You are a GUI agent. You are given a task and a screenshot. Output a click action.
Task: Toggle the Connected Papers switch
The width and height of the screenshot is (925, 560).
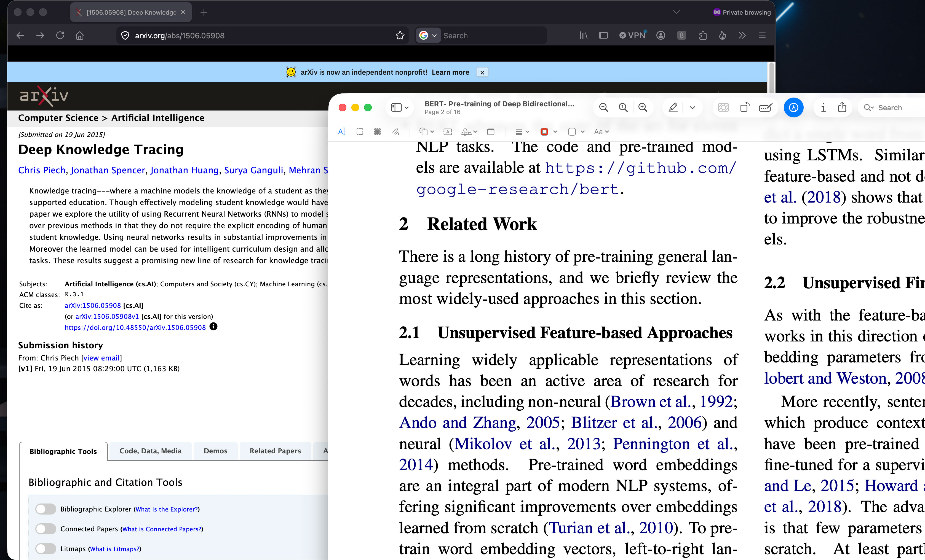tap(46, 529)
